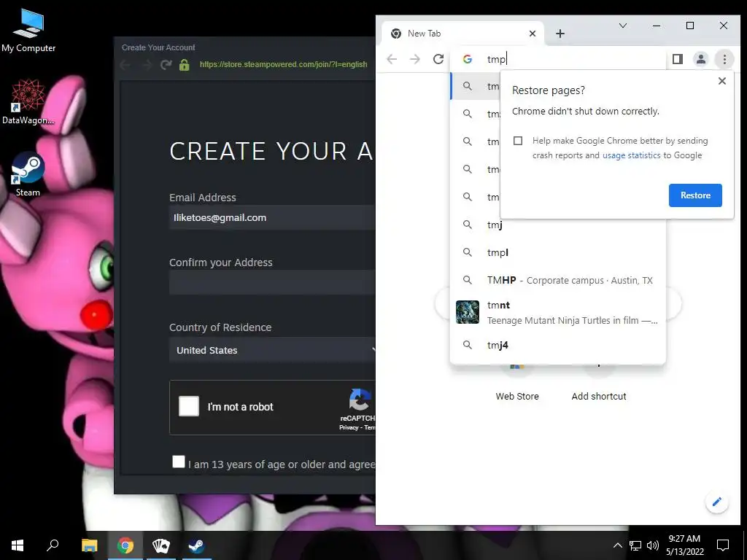The image size is (747, 560).
Task: Click Chrome's forward arrow button
Action: pos(415,59)
